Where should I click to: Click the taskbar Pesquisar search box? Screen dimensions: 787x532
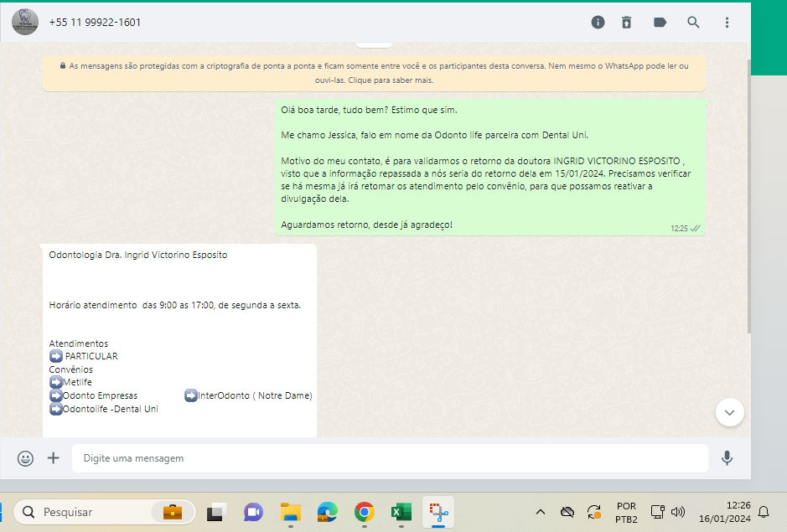(105, 512)
